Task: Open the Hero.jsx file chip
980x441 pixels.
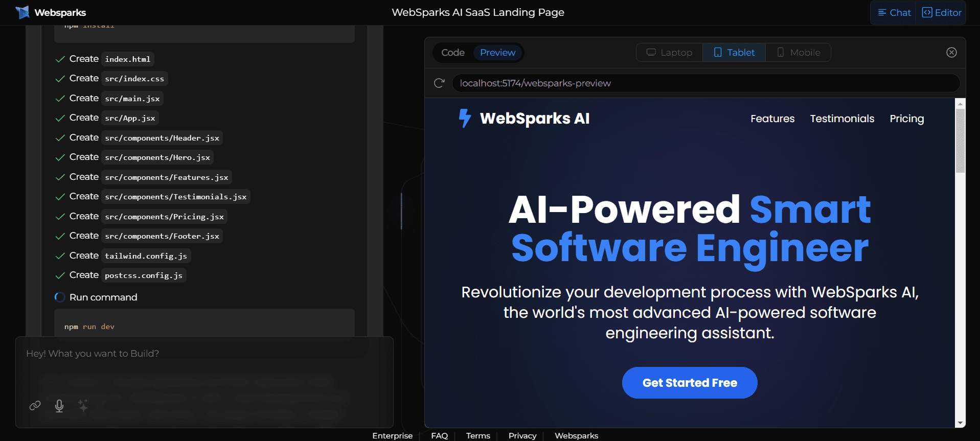Action: coord(157,157)
